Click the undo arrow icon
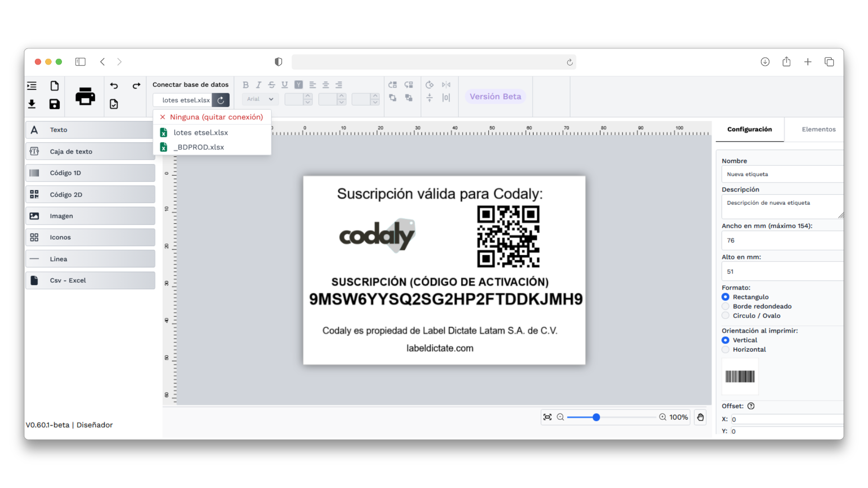 click(x=114, y=86)
